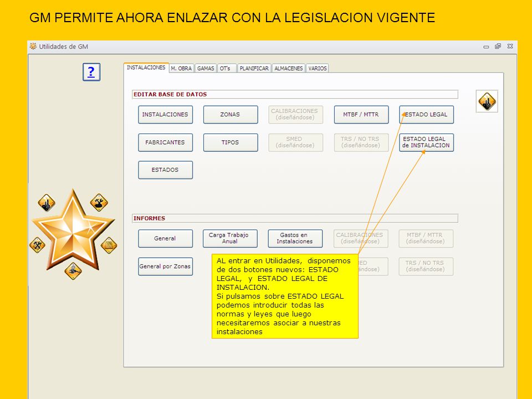Image resolution: width=532 pixels, height=399 pixels.
Task: Click the disabled TRS / NO TRS edit button
Action: [361, 142]
